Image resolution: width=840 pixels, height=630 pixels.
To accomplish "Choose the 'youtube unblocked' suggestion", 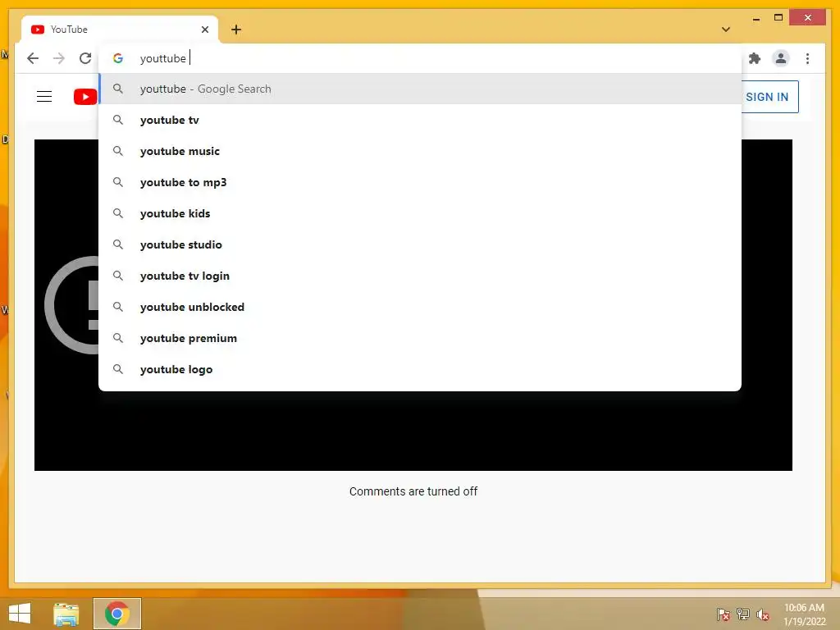I will 420,307.
